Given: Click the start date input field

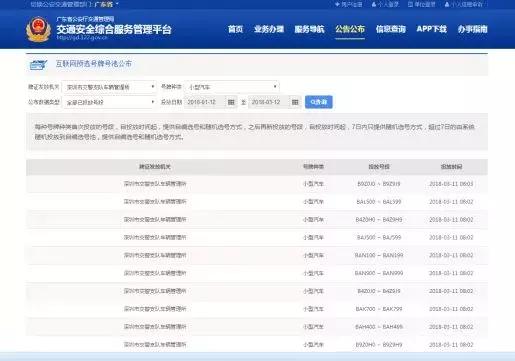Looking at the screenshot, I should (x=205, y=102).
